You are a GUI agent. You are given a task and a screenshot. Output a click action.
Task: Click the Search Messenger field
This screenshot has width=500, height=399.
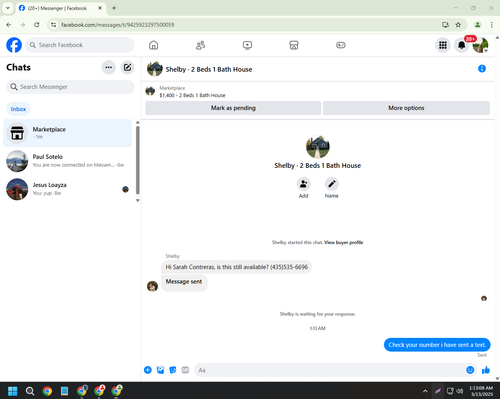[x=70, y=87]
